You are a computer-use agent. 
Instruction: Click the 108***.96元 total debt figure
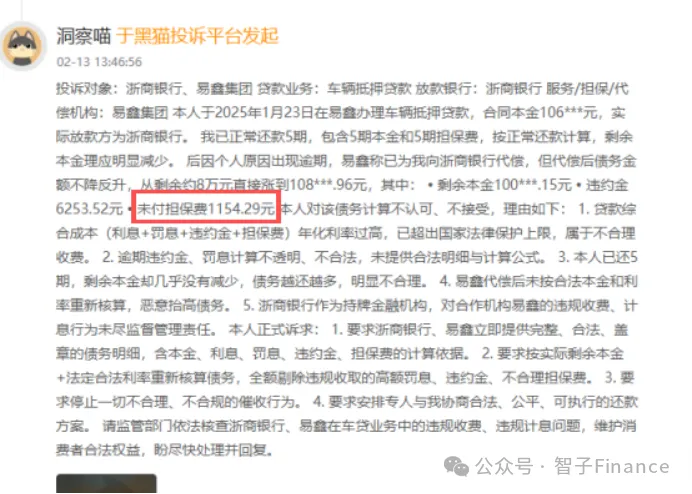(328, 185)
